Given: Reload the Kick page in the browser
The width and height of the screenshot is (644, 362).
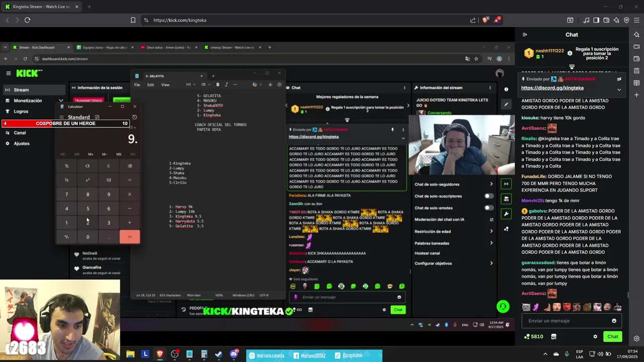Looking at the screenshot, I should (x=27, y=20).
